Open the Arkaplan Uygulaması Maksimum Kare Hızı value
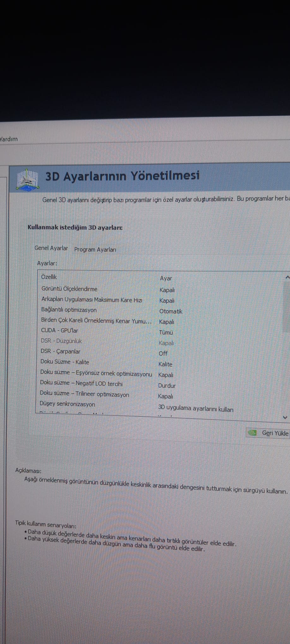Viewport: 290px width, 644px height. pos(167,301)
